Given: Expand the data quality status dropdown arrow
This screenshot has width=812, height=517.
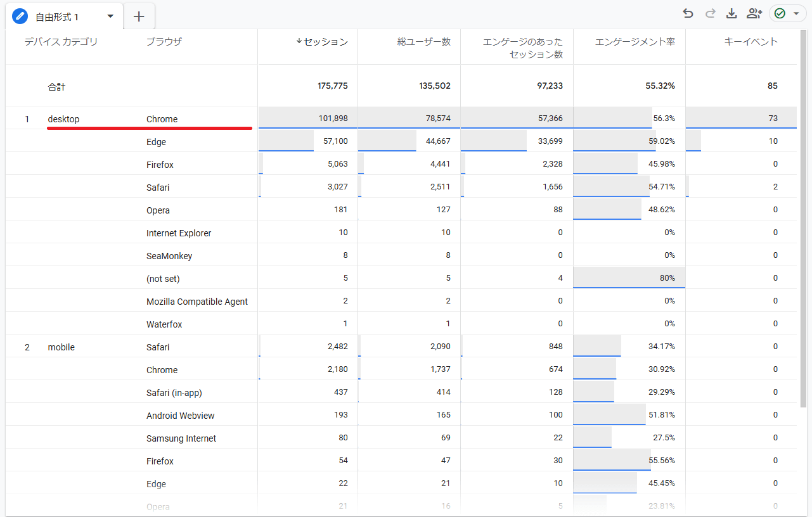Looking at the screenshot, I should tap(796, 13).
